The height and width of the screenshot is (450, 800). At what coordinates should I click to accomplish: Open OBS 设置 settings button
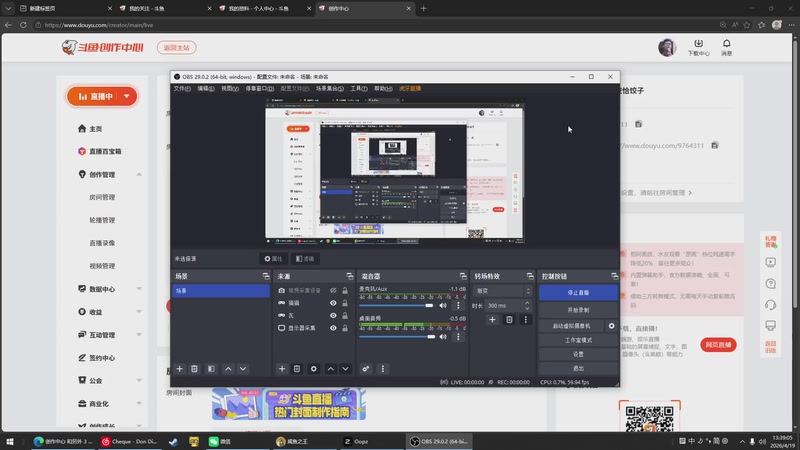(x=578, y=354)
